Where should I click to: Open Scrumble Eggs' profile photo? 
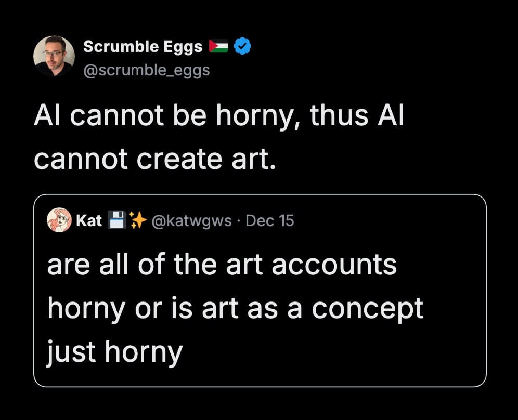pos(54,56)
